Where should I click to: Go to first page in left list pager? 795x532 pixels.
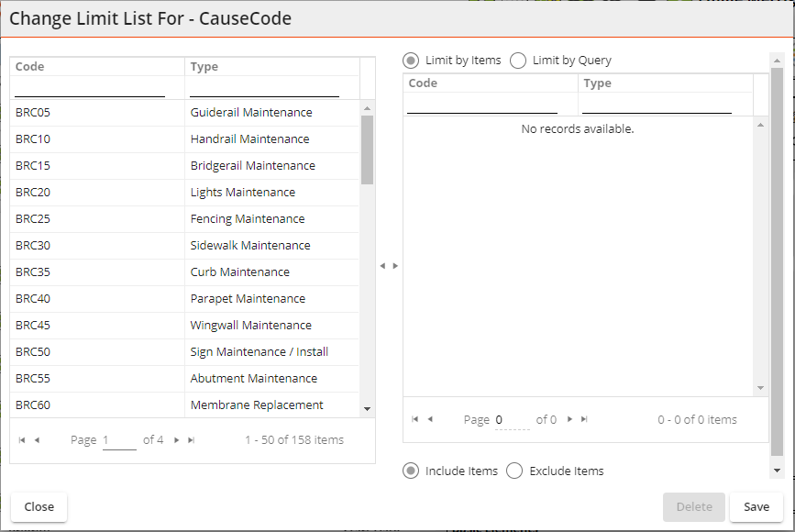point(22,440)
